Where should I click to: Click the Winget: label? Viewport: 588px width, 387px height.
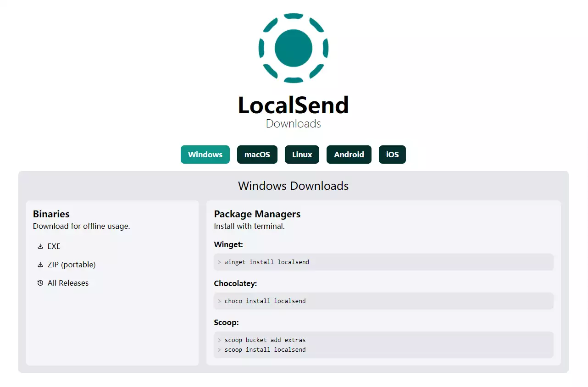click(x=228, y=244)
